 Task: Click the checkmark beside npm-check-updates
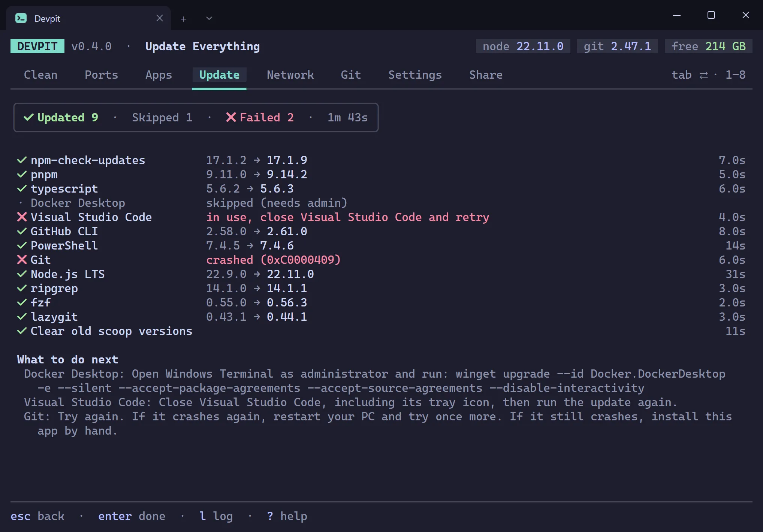pos(22,160)
